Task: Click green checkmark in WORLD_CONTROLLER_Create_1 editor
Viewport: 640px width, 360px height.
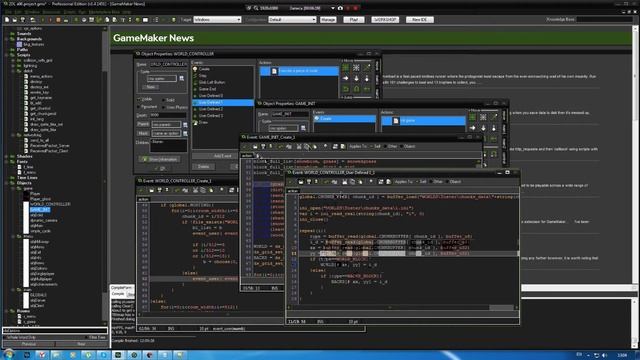Action: pyautogui.click(x=141, y=190)
